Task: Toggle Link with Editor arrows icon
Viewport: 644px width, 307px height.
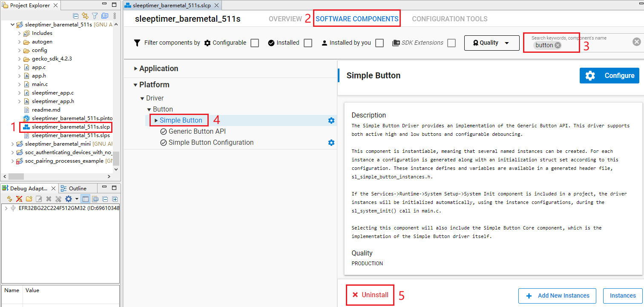Action: (x=85, y=16)
